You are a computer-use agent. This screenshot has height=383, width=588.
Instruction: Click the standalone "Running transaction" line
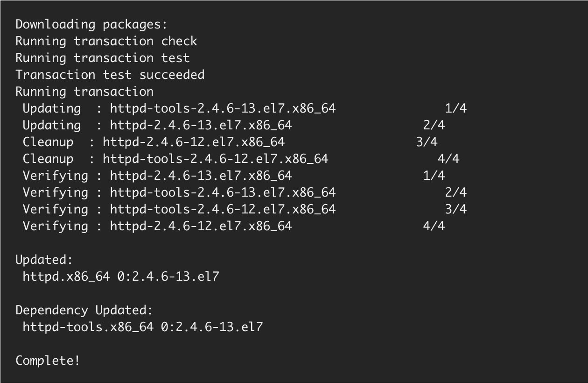click(84, 92)
